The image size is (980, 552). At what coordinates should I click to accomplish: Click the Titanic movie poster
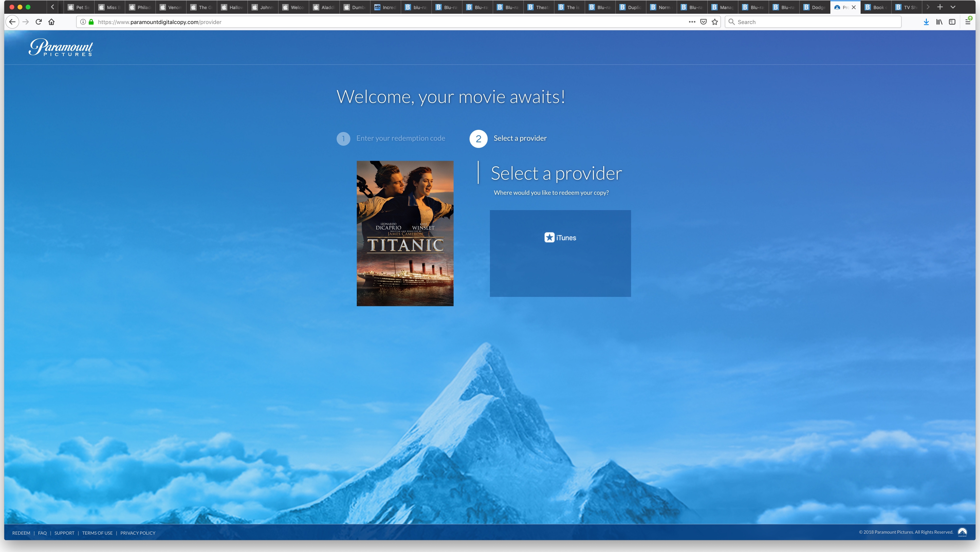(405, 233)
